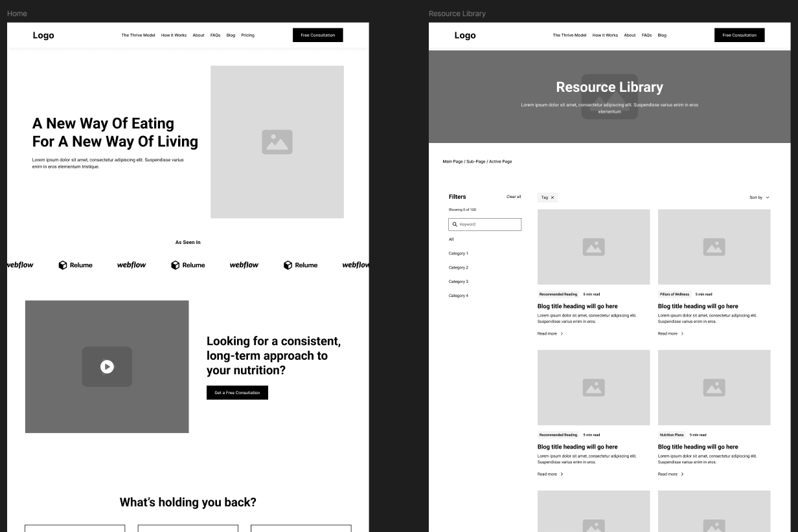Click the Free Consultation button on the Resource Library frame

pos(740,35)
